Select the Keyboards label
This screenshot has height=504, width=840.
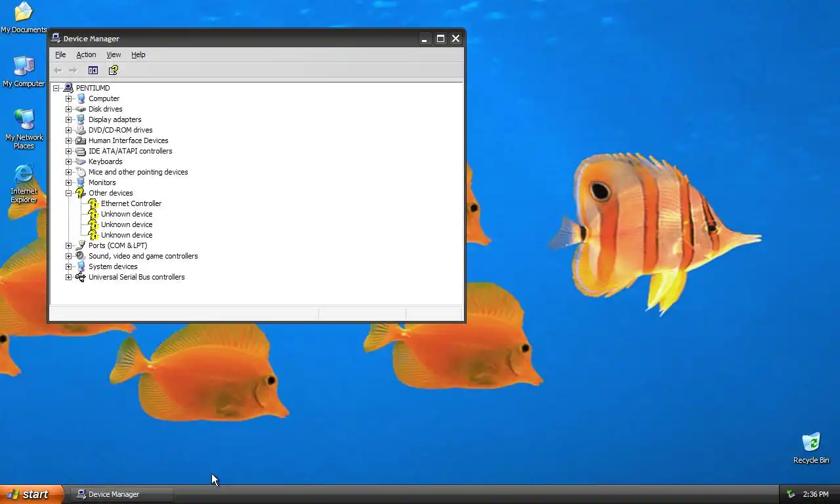tap(105, 161)
